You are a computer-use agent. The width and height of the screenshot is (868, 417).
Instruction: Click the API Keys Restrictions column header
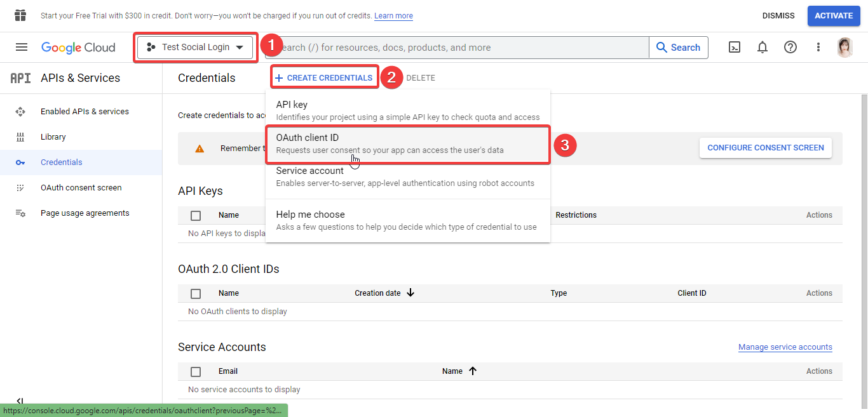[576, 215]
